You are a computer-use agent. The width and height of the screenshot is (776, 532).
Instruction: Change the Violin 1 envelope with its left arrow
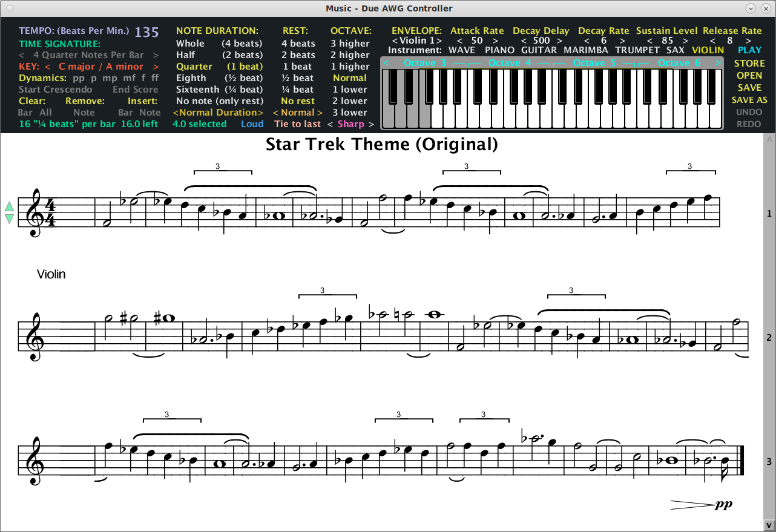coord(395,41)
